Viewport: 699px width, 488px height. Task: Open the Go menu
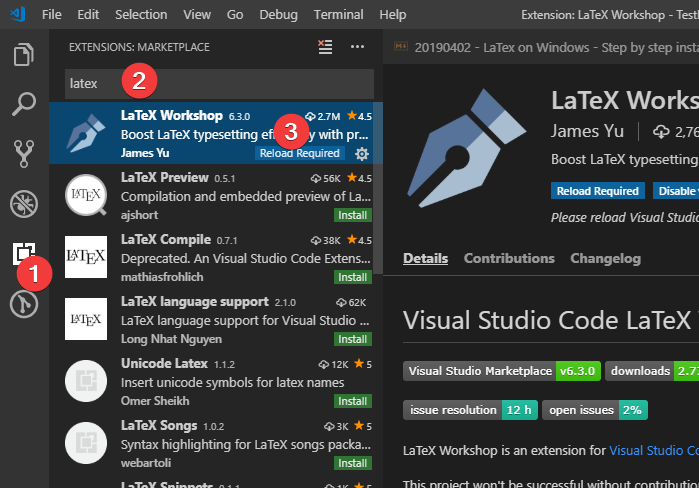pos(234,14)
